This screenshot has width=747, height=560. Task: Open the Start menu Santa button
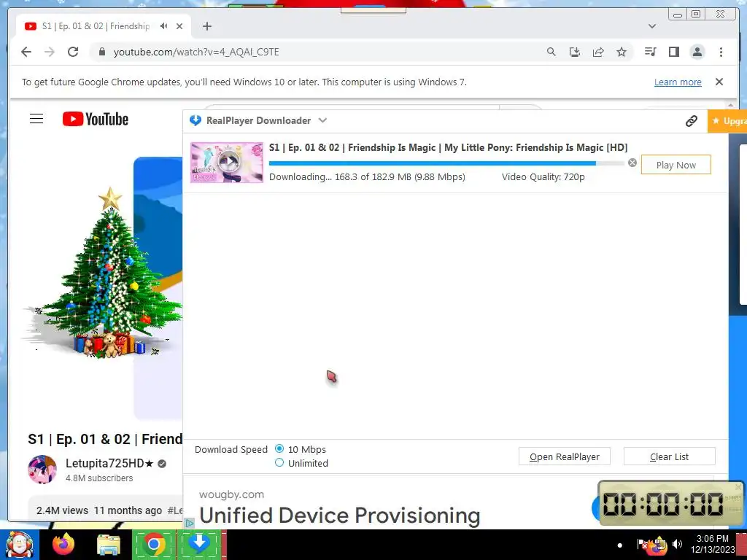[x=20, y=545]
